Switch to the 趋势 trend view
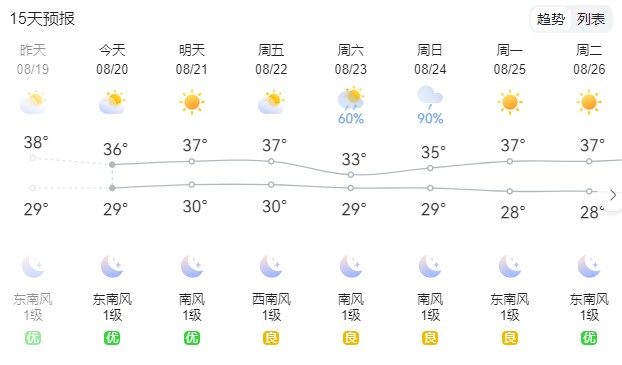 pyautogui.click(x=551, y=19)
